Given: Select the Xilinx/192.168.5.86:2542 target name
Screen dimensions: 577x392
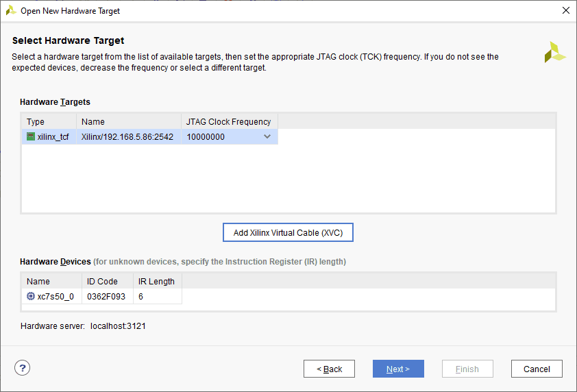Looking at the screenshot, I should [127, 136].
